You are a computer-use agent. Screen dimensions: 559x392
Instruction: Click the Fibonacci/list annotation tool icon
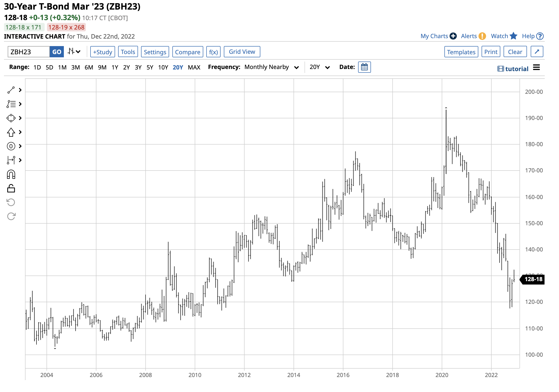pos(11,104)
